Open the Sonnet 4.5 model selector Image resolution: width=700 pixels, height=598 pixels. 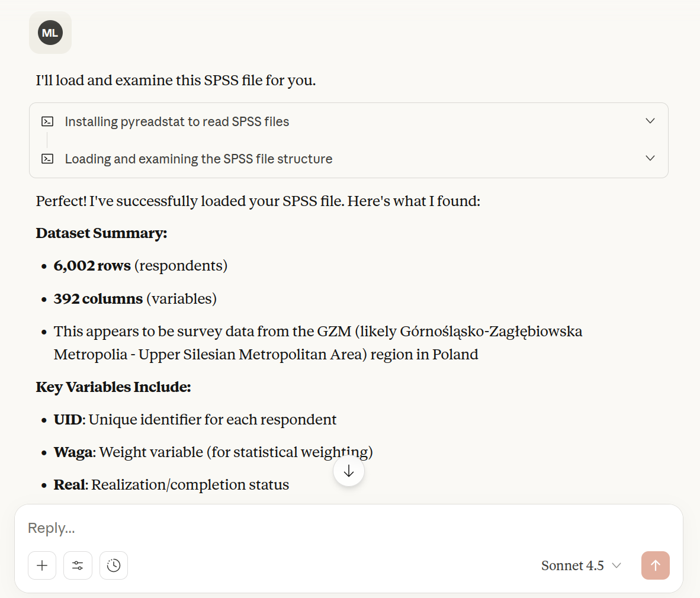(580, 565)
